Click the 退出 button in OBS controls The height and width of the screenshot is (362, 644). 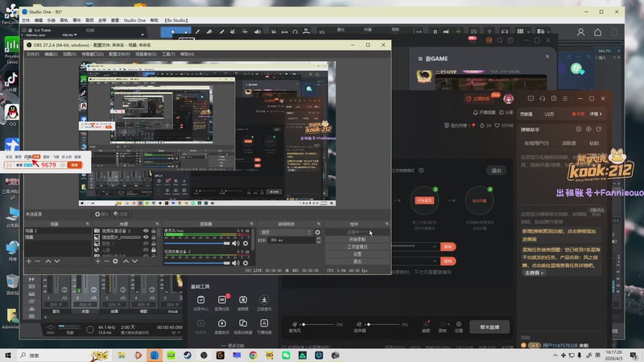(x=357, y=261)
